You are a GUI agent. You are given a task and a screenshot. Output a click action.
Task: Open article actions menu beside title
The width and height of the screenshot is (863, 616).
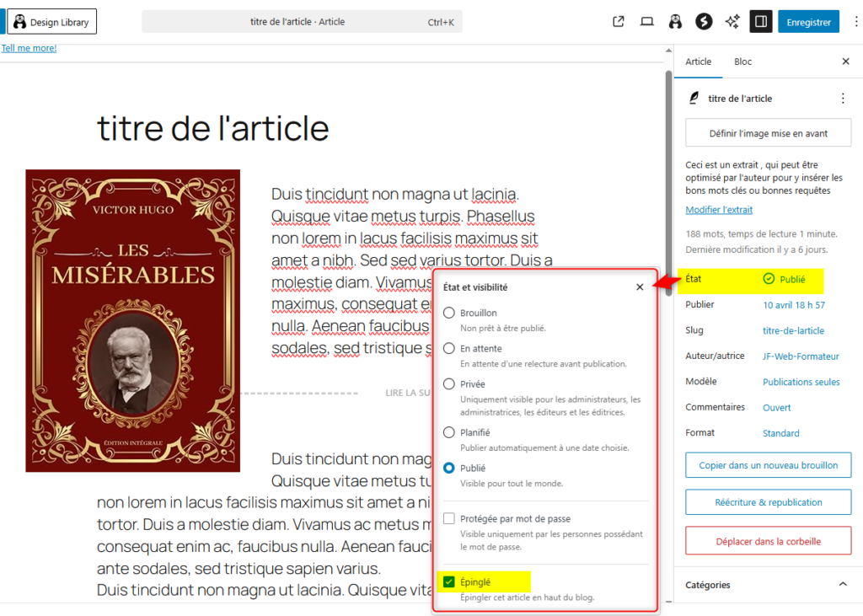coord(843,99)
